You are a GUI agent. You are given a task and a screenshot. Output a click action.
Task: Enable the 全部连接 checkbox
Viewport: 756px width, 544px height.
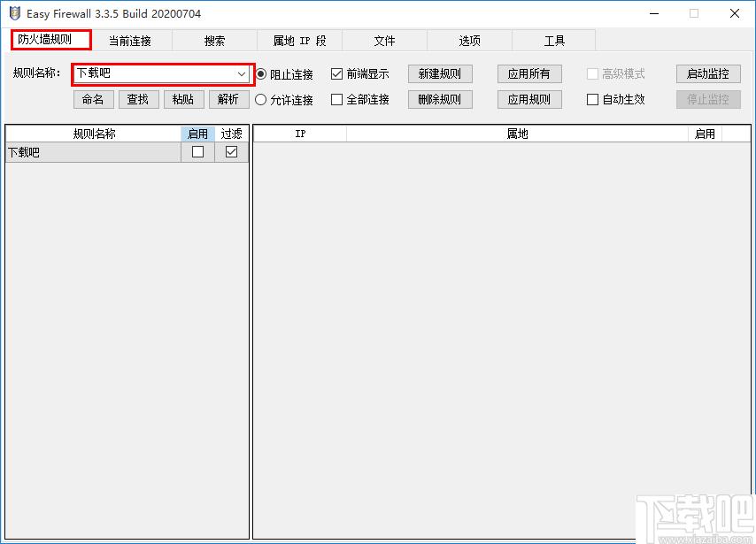tap(337, 100)
